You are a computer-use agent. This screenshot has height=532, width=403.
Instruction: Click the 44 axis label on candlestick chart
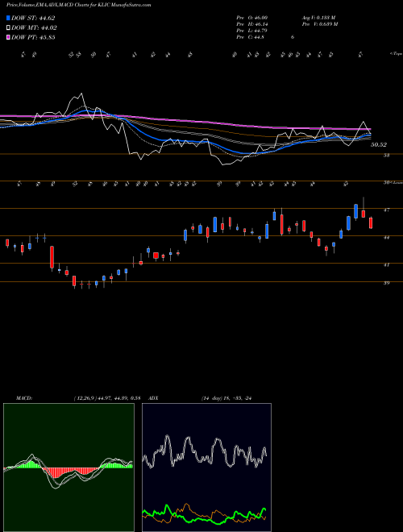click(x=386, y=238)
